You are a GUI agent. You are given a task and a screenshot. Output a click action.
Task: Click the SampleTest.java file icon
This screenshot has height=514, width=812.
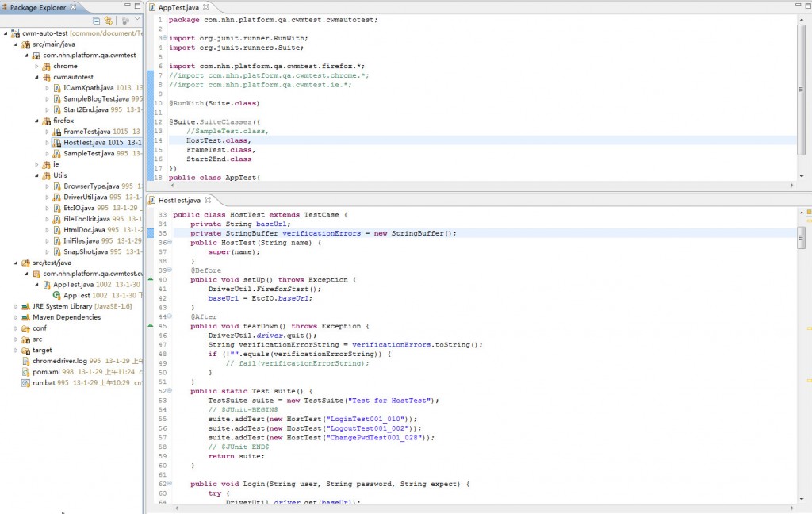57,153
